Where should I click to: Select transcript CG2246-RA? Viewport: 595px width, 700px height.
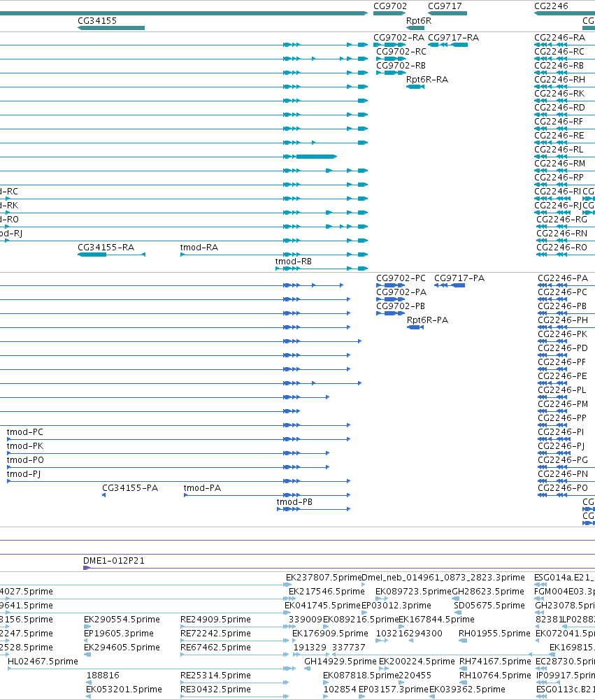click(x=559, y=38)
